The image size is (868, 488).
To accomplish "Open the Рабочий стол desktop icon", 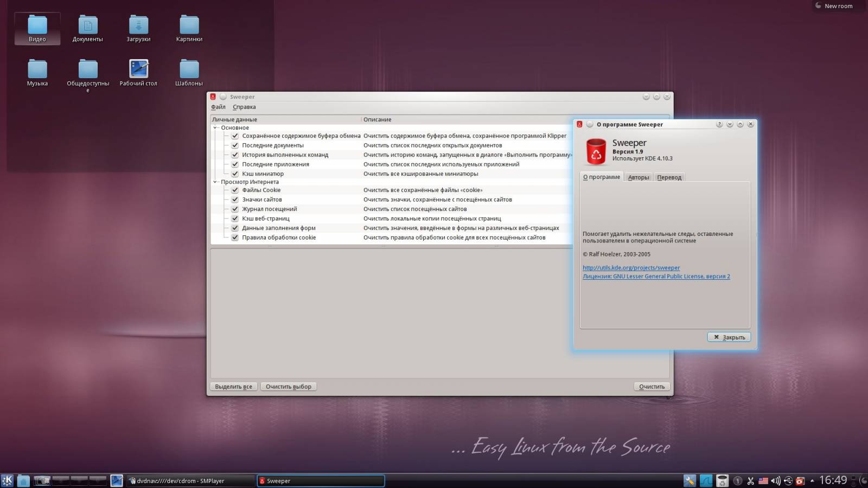I will (138, 73).
